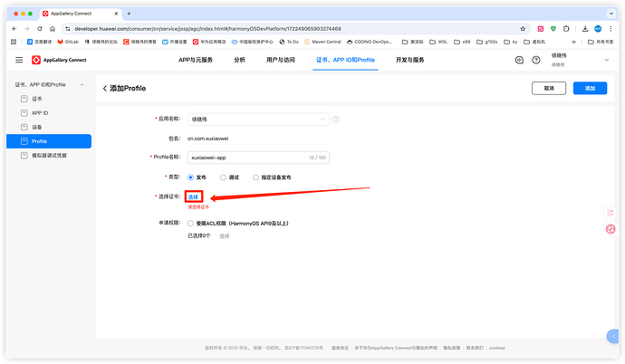625x364 pixels.
Task: Click the gray 选择 link after 已选择0个
Action: [225, 236]
